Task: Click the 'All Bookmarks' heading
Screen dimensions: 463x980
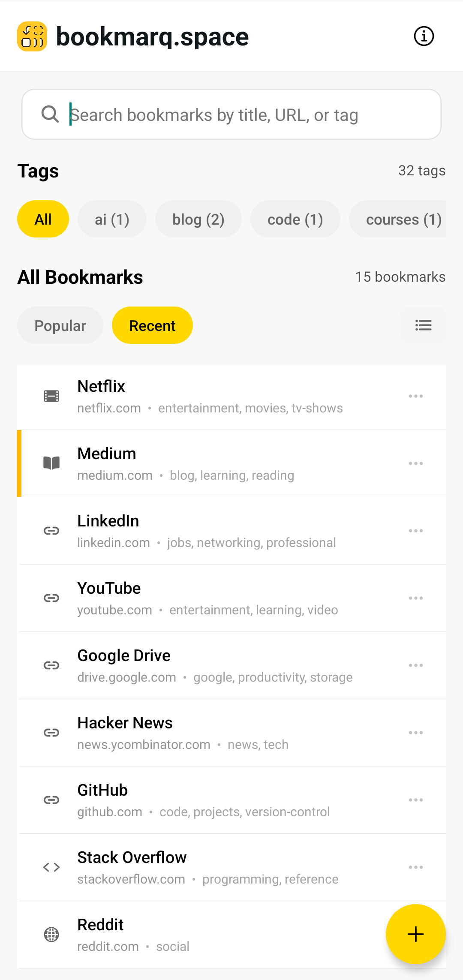Action: point(80,277)
